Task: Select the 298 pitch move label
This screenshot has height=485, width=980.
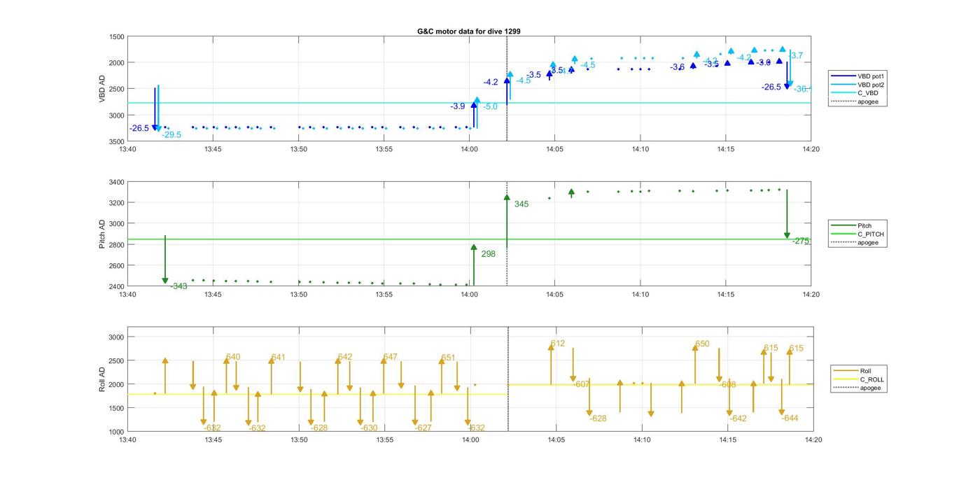Action: tap(488, 254)
